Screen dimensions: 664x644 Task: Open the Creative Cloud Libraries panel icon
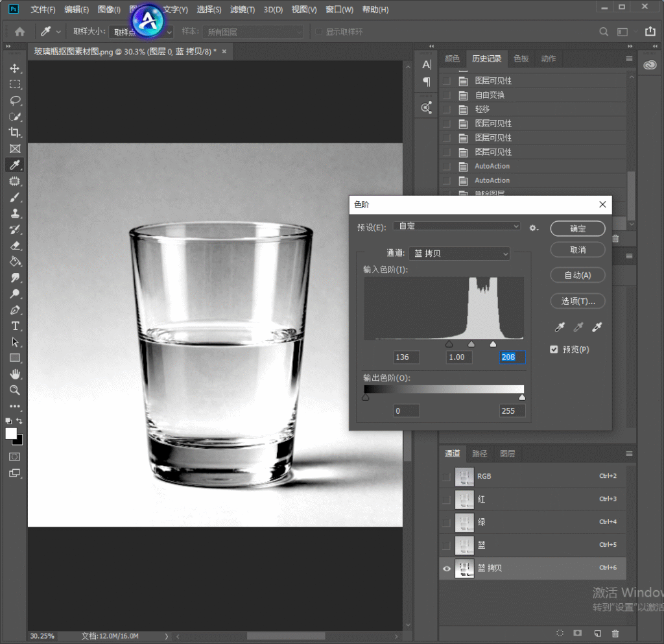click(x=650, y=65)
